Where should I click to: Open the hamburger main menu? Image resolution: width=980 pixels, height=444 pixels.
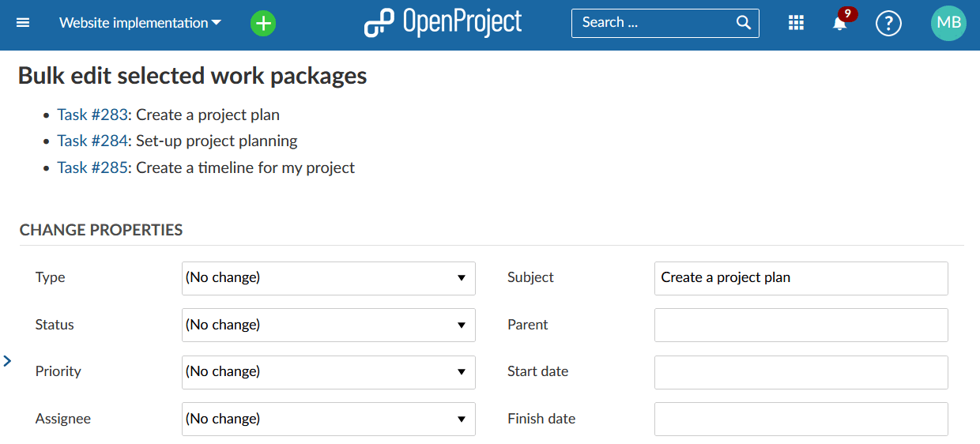pyautogui.click(x=23, y=23)
